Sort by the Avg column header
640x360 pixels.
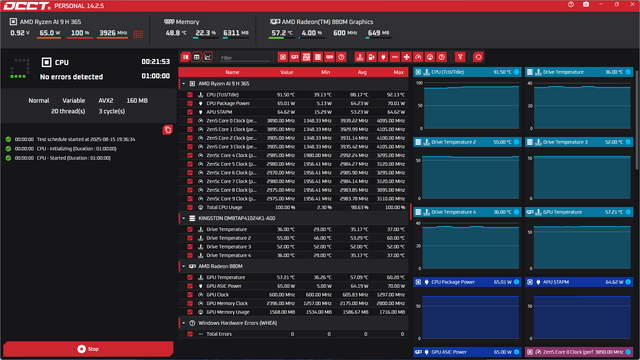click(362, 72)
